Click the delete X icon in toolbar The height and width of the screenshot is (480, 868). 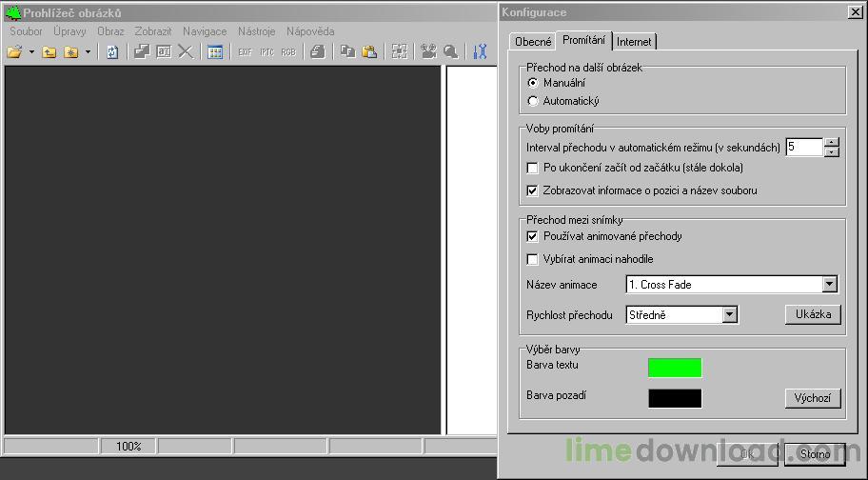coord(186,51)
